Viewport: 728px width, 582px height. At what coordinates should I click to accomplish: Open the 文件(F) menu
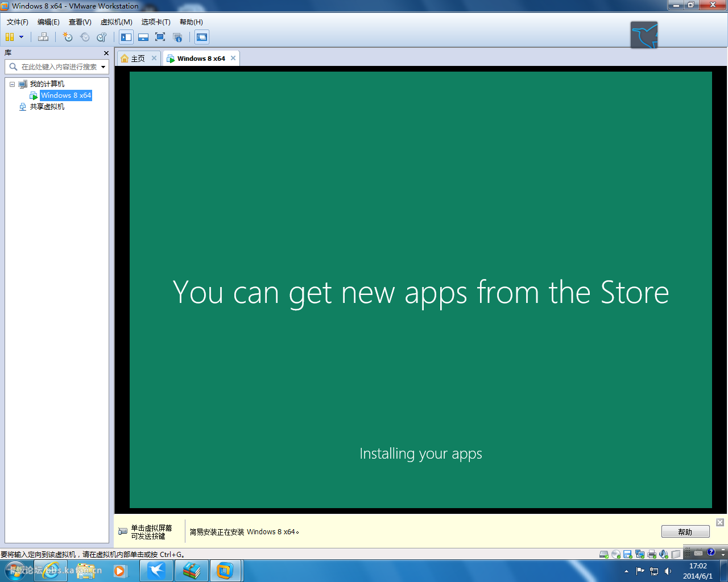18,22
